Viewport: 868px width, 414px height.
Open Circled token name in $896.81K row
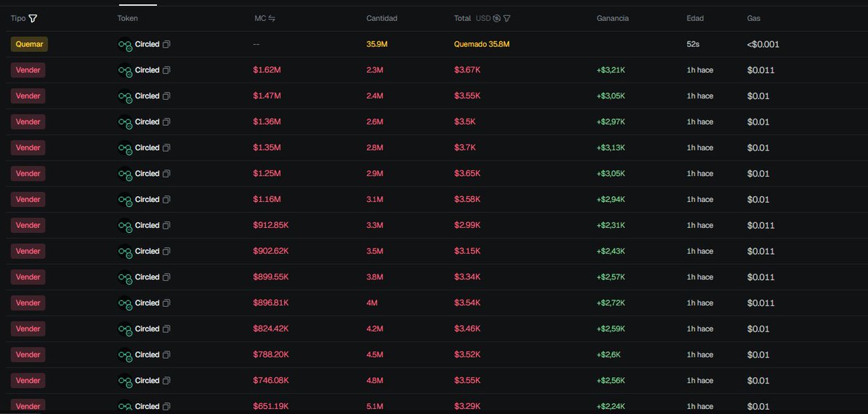(x=147, y=303)
